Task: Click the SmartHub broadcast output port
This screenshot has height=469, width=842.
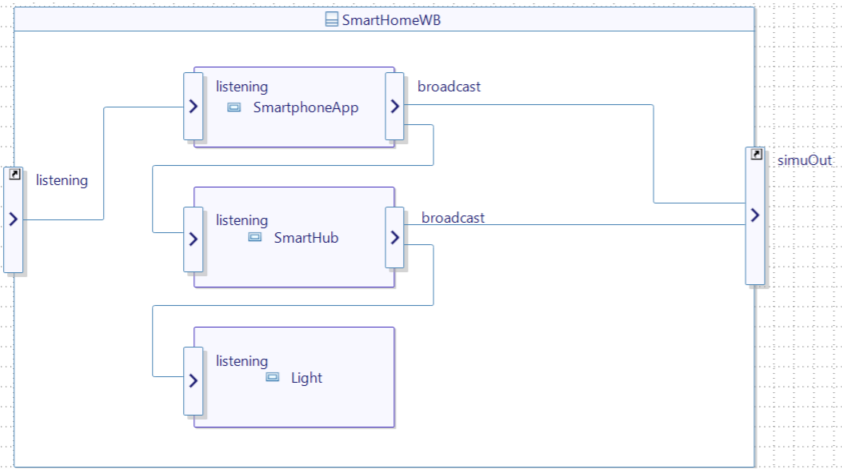Action: coord(395,237)
